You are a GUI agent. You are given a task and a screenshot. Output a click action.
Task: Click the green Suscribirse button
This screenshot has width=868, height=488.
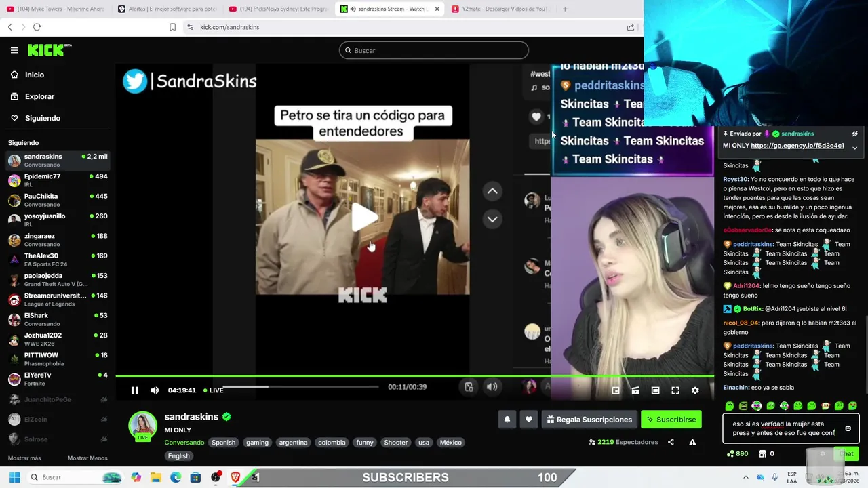pyautogui.click(x=671, y=420)
